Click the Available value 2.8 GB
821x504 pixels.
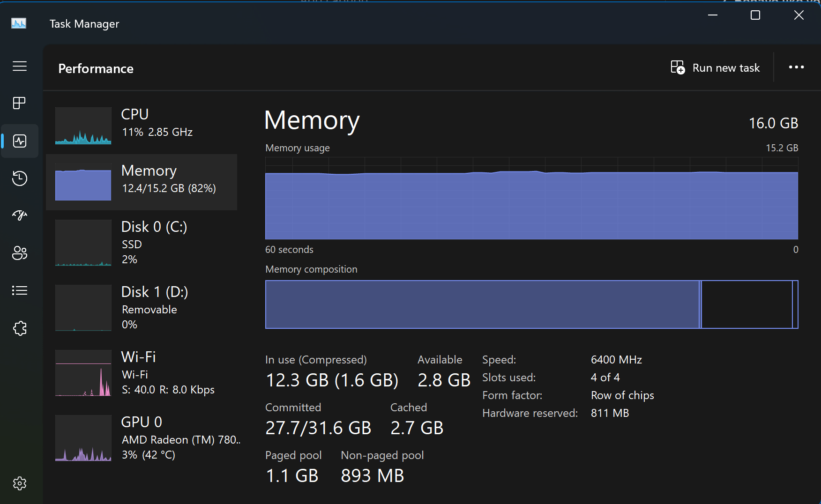(x=444, y=380)
